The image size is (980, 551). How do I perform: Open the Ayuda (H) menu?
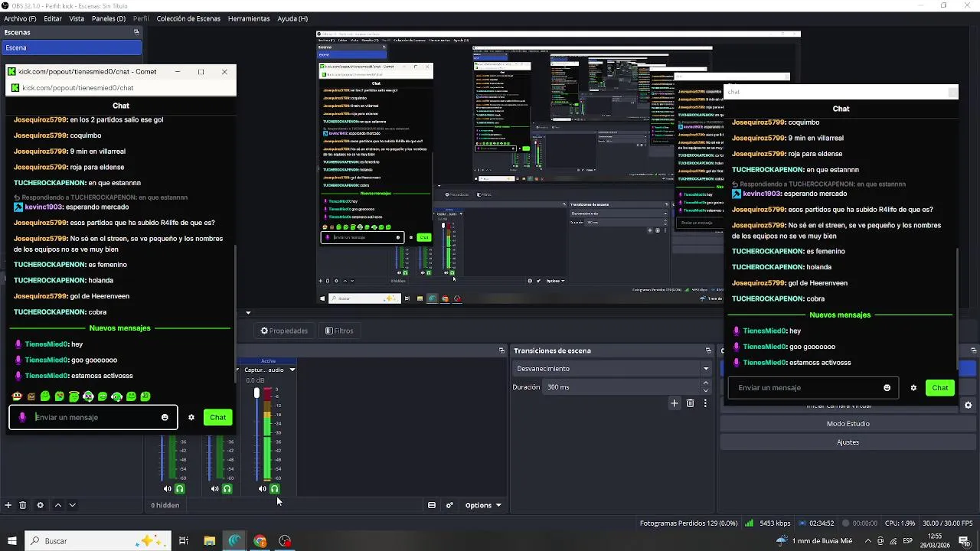click(x=292, y=18)
